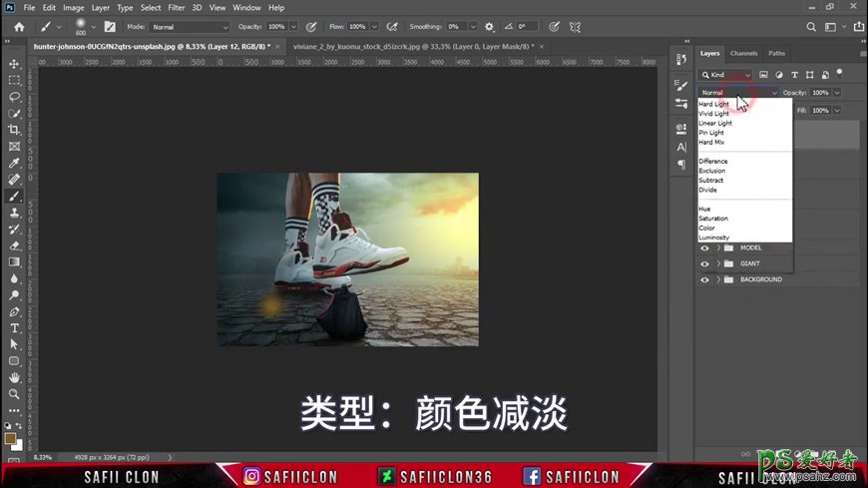Toggle pressure for size icon
Viewport: 868px width, 488px height.
(x=554, y=27)
